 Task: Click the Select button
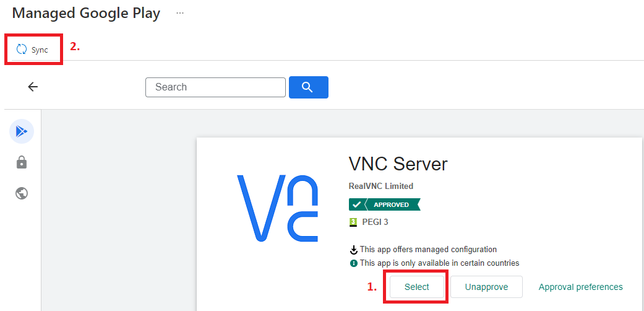coord(417,287)
